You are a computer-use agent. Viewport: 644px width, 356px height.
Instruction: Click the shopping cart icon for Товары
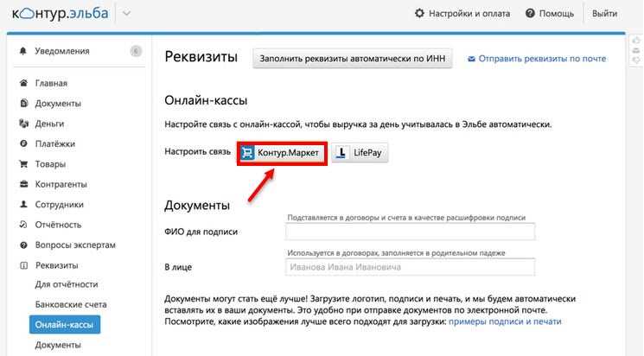point(23,164)
